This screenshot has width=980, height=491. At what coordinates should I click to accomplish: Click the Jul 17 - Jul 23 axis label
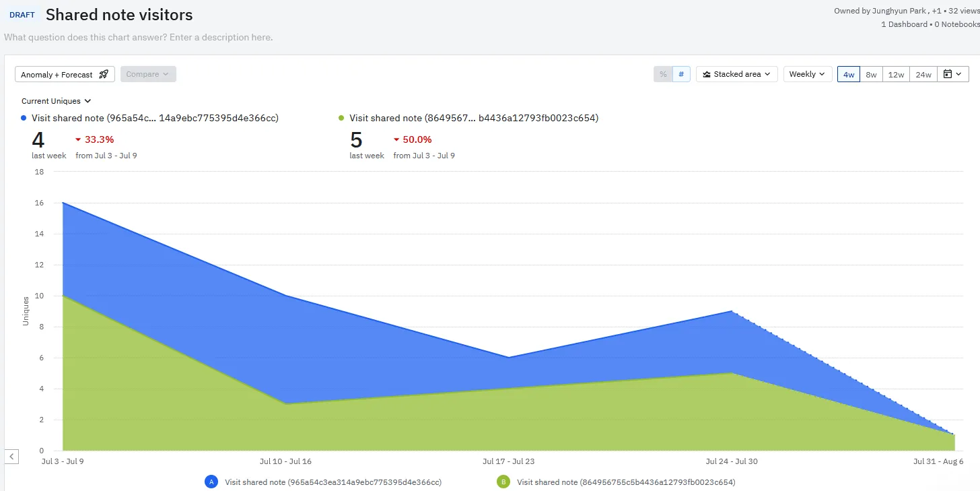[x=509, y=462]
